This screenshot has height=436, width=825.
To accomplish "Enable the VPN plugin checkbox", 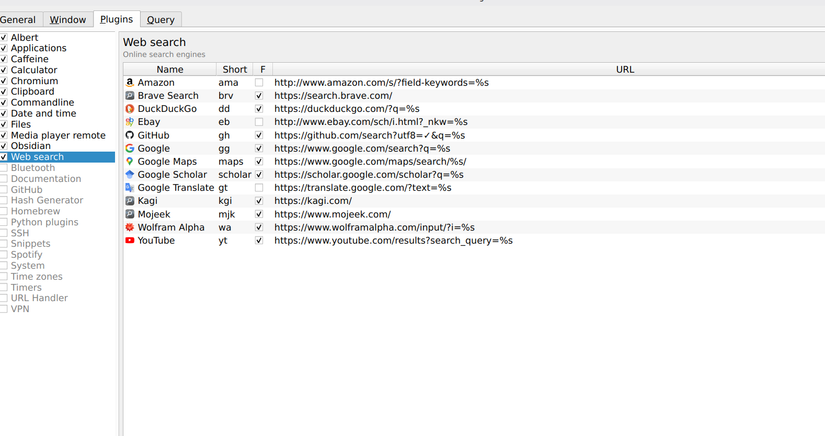I will (x=4, y=309).
